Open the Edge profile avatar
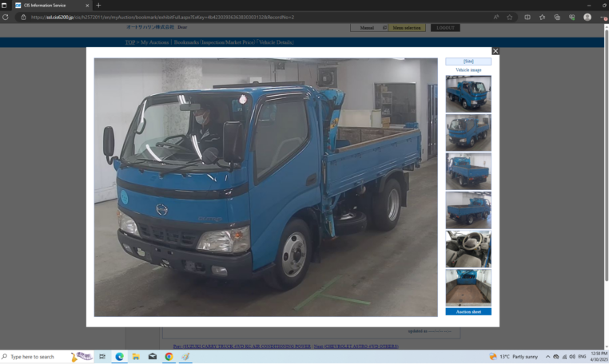 587,17
